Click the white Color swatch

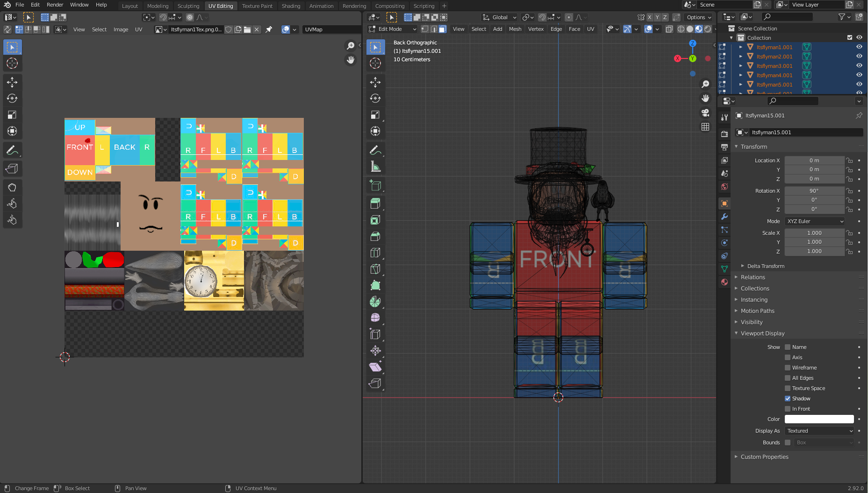(x=819, y=419)
